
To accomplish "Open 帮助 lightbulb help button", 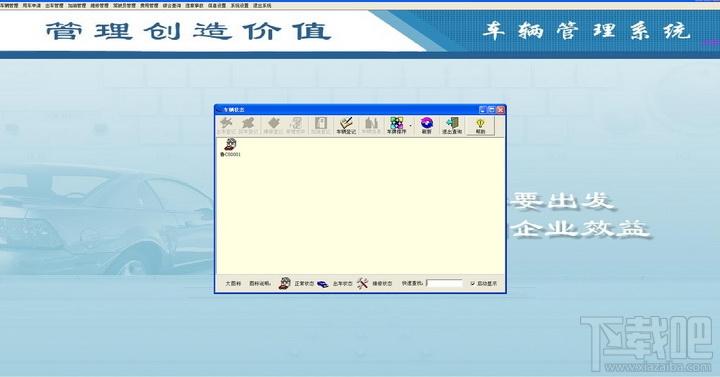I will click(480, 125).
